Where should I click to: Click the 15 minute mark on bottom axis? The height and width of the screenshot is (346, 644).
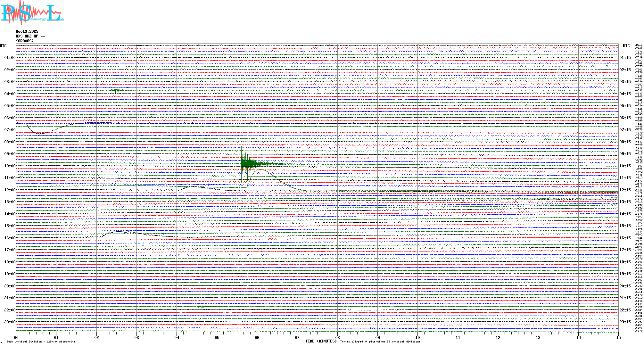[x=618, y=338]
